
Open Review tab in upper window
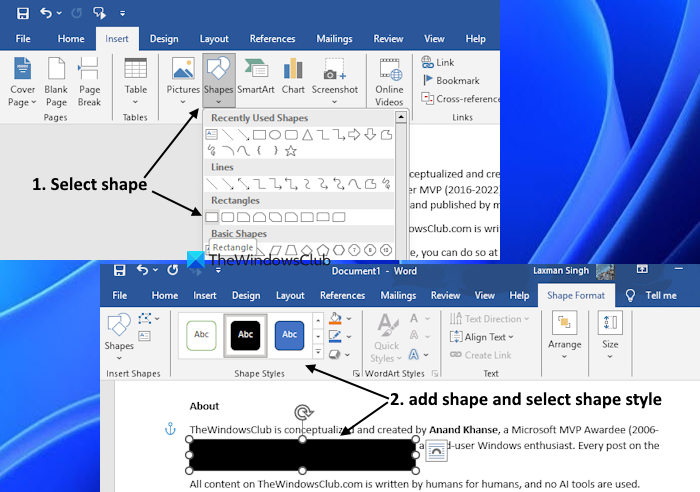388,39
